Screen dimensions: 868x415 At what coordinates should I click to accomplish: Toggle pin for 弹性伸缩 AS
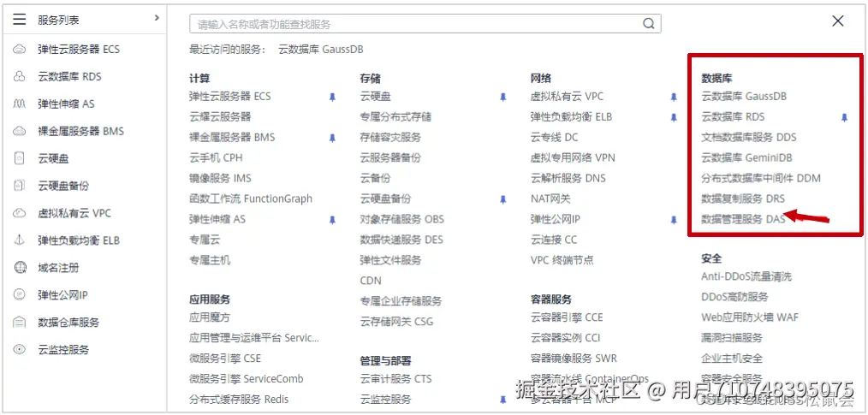point(332,220)
